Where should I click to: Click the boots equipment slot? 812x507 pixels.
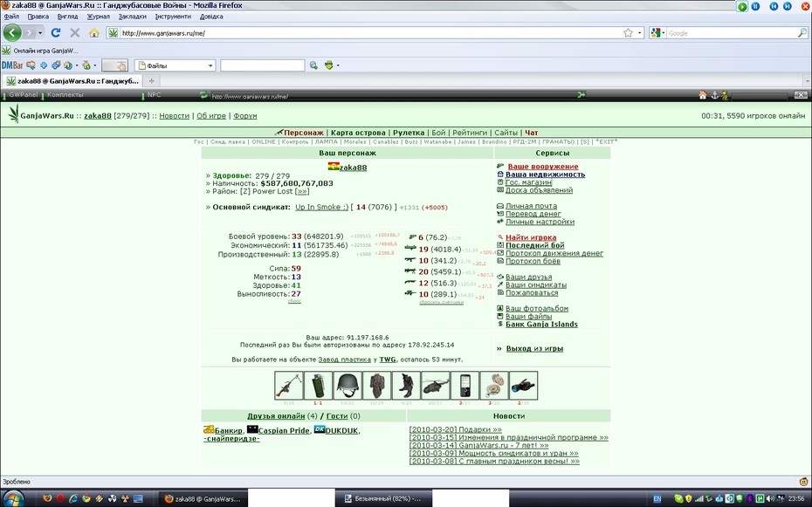pyautogui.click(x=406, y=386)
